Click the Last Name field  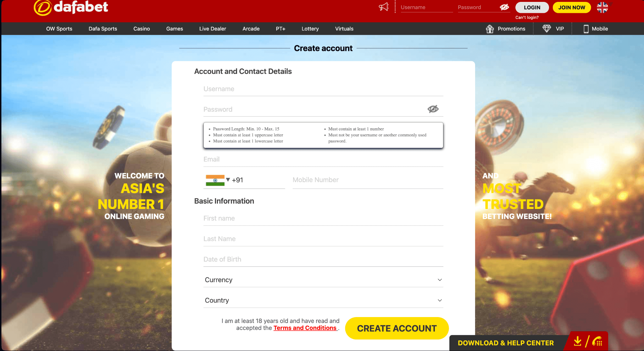(323, 239)
